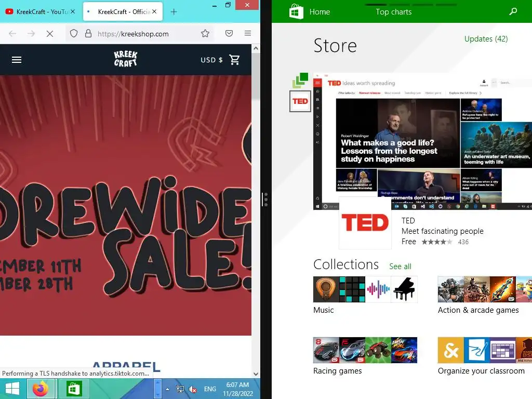This screenshot has width=532, height=399.
Task: Click Store icon in taskbar
Action: click(x=74, y=389)
